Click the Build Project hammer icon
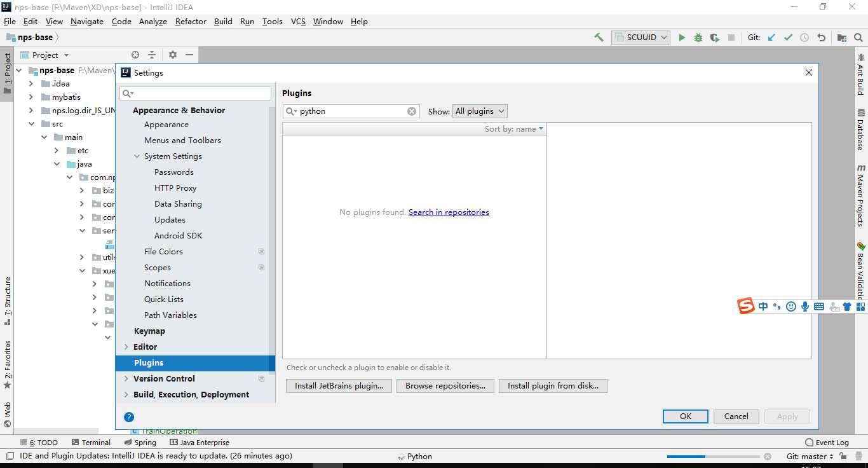Image resolution: width=868 pixels, height=468 pixels. click(x=599, y=38)
